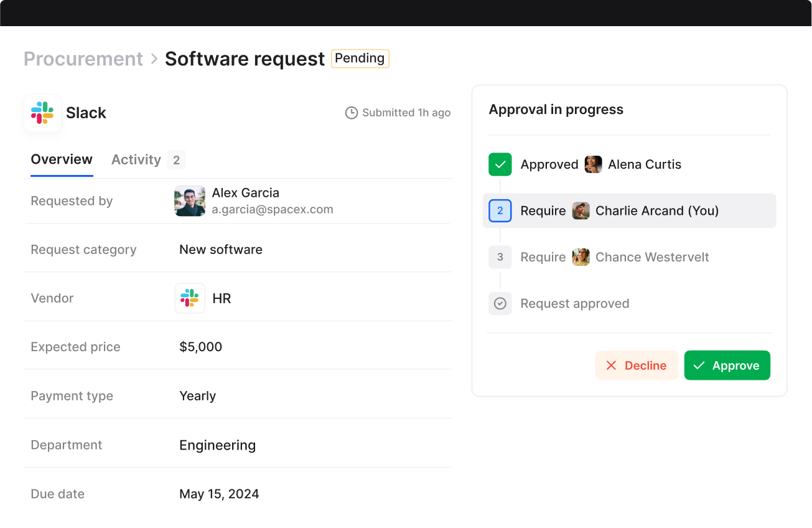
Task: Click the clock icon next to Submitted
Action: tap(352, 113)
